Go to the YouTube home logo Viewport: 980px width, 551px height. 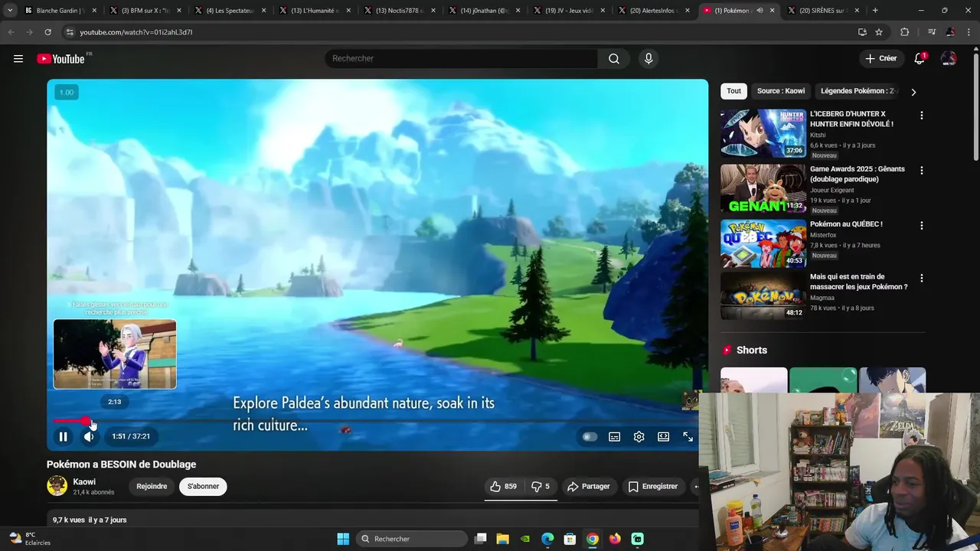pyautogui.click(x=60, y=59)
